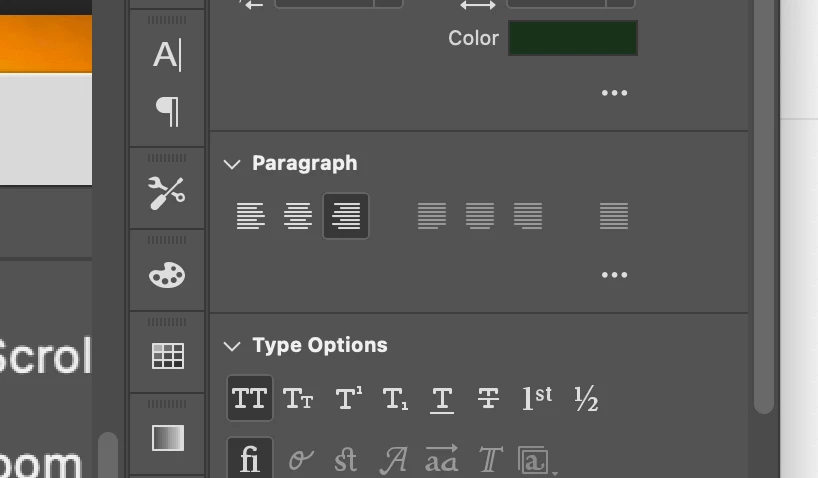818x478 pixels.
Task: Open the tools and scissors panel
Action: [167, 193]
